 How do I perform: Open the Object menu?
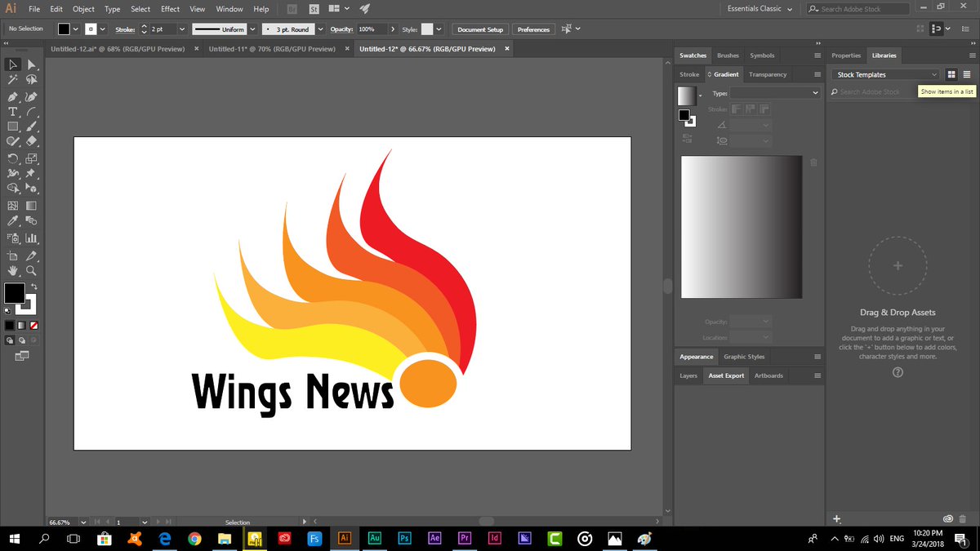(x=82, y=9)
